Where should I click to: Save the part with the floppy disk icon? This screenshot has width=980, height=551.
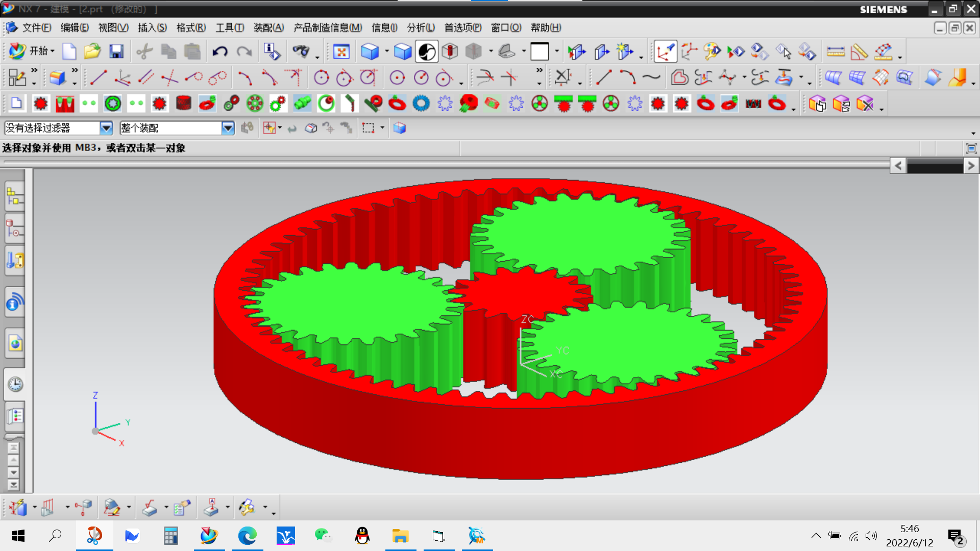116,52
